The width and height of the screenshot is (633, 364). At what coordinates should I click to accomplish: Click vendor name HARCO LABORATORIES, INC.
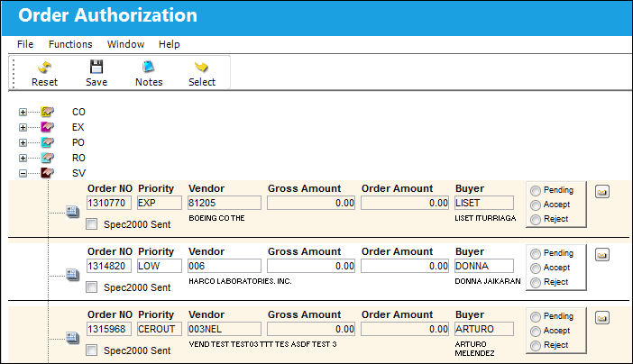point(240,281)
